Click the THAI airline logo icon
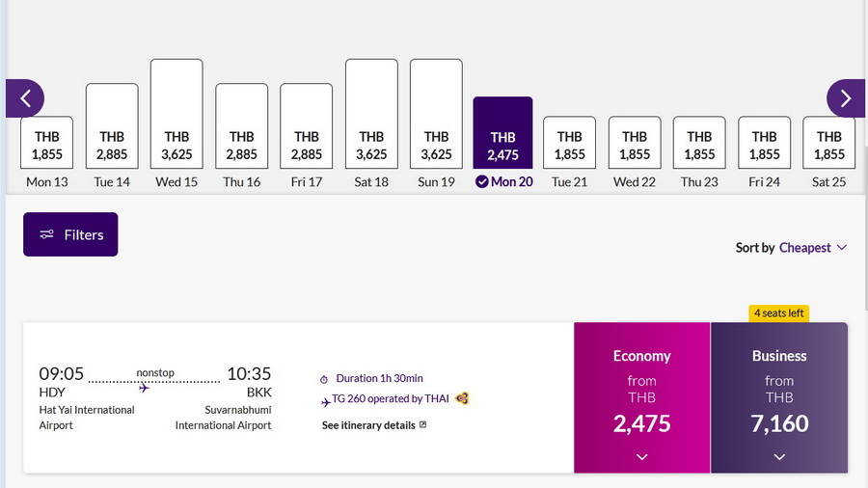This screenshot has height=488, width=868. (462, 398)
